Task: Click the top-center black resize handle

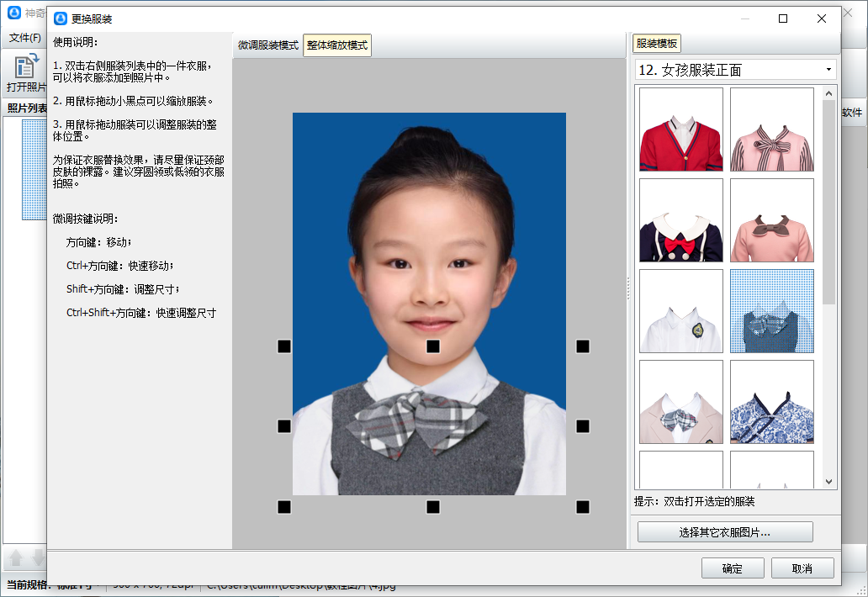Action: click(433, 346)
